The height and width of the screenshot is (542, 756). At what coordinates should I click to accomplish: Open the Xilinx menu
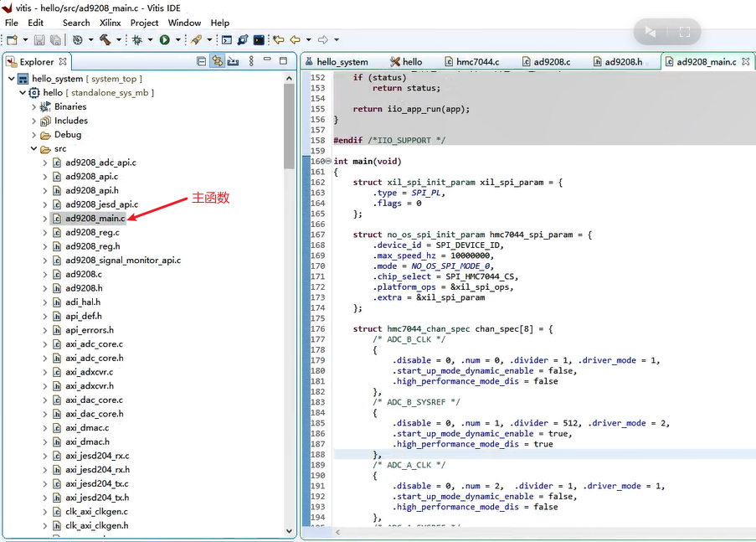point(110,23)
